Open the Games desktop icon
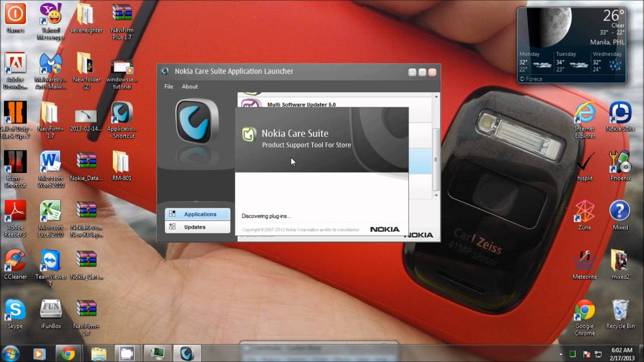644x362 pixels. coord(15,19)
